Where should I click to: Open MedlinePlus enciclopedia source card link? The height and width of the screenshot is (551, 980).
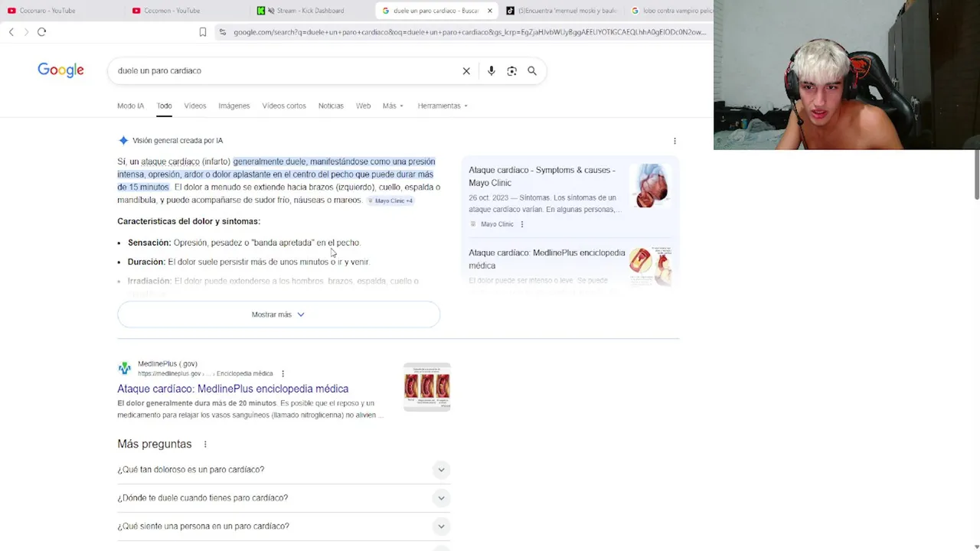click(547, 259)
